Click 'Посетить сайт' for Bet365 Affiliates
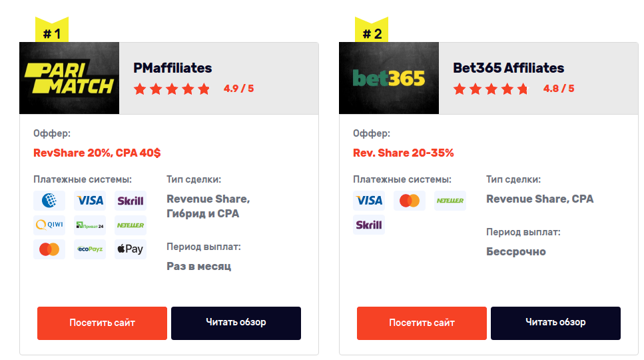Image resolution: width=644 pixels, height=360 pixels. (422, 323)
